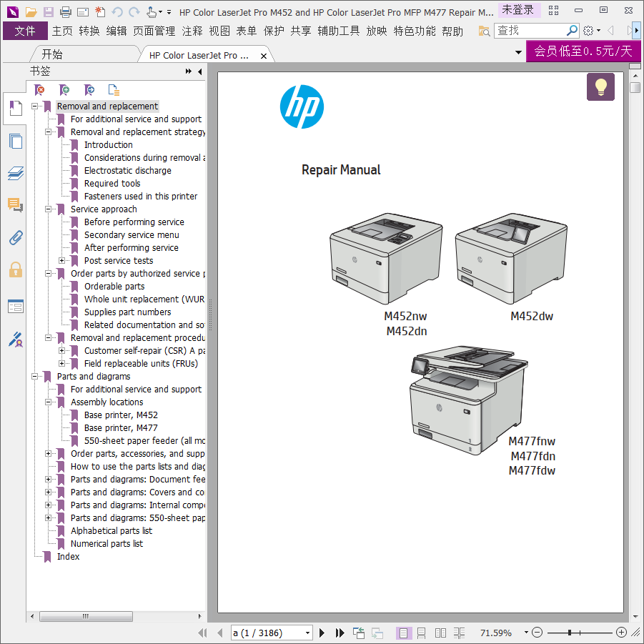Expand Field replaceable units (FRUs) node
Image resolution: width=644 pixels, height=644 pixels.
(x=61, y=364)
